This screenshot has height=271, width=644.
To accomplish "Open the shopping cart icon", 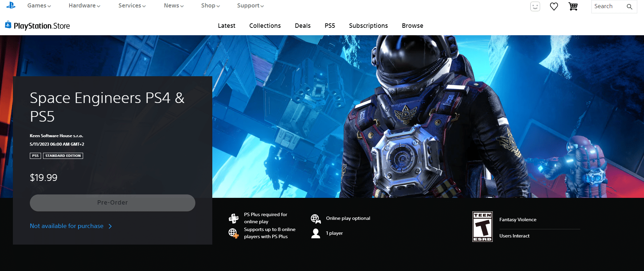I will click(573, 6).
